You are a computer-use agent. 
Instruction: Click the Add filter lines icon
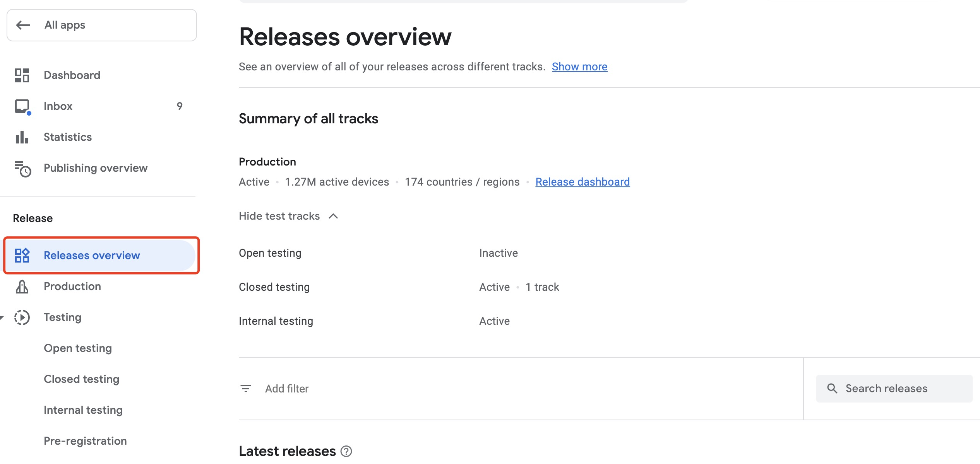click(246, 388)
